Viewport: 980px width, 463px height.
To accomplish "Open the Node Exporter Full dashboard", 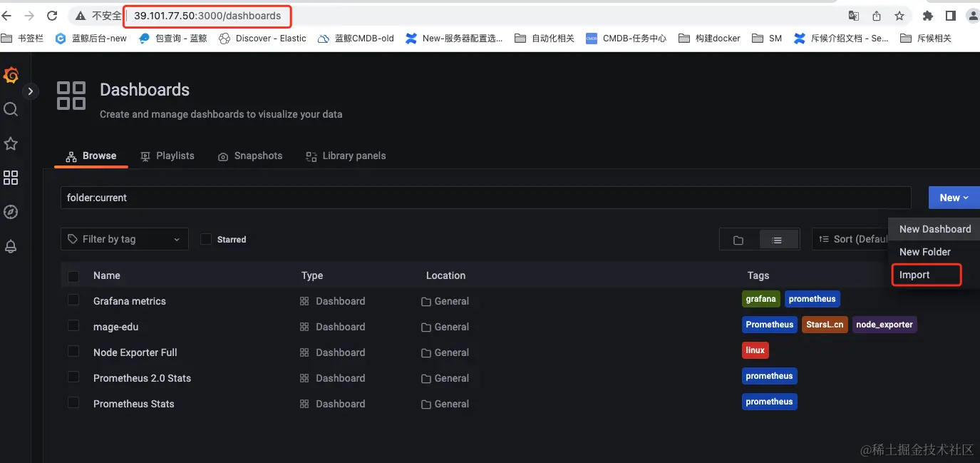I will coord(135,352).
